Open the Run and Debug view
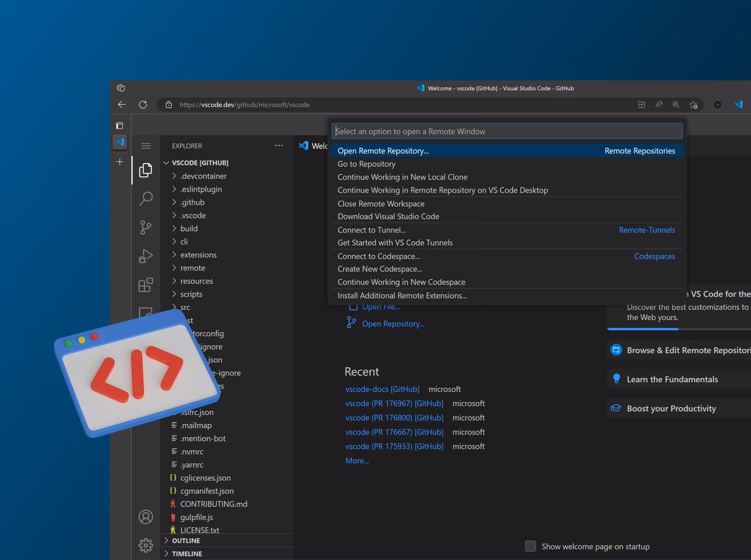Viewport: 751px width, 560px height. [x=146, y=256]
